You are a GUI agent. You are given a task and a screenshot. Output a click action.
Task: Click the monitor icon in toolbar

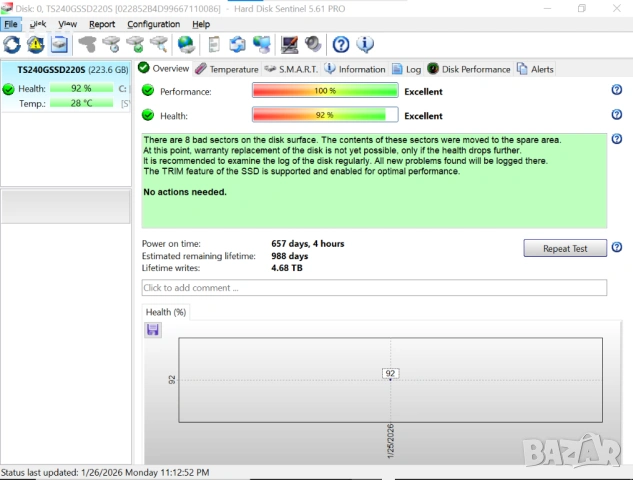(289, 44)
